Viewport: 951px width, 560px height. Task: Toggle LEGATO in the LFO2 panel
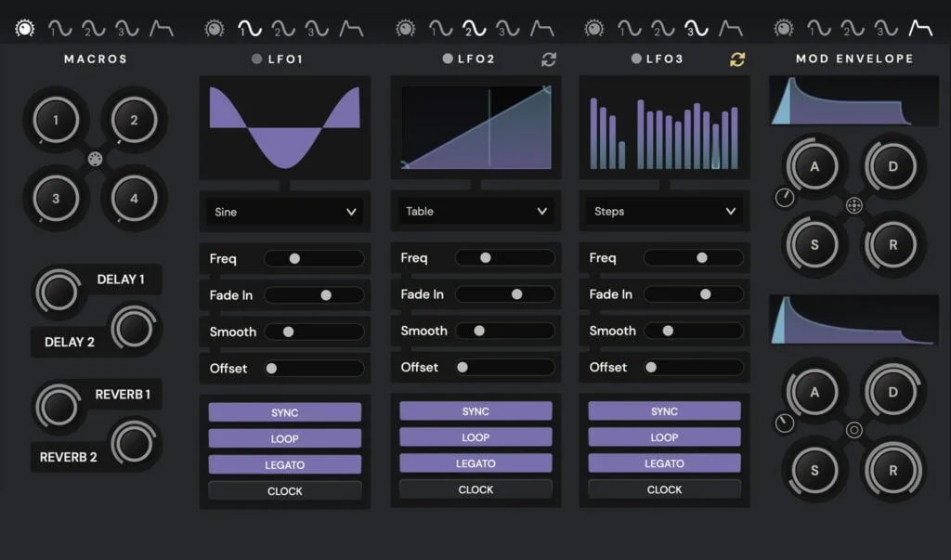click(475, 463)
